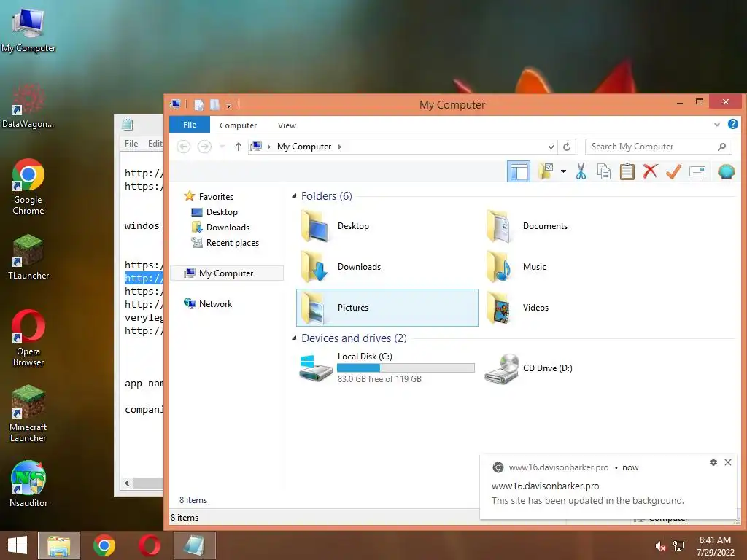This screenshot has height=560, width=747.
Task: Open the File menu in Notepad window
Action: 131,144
